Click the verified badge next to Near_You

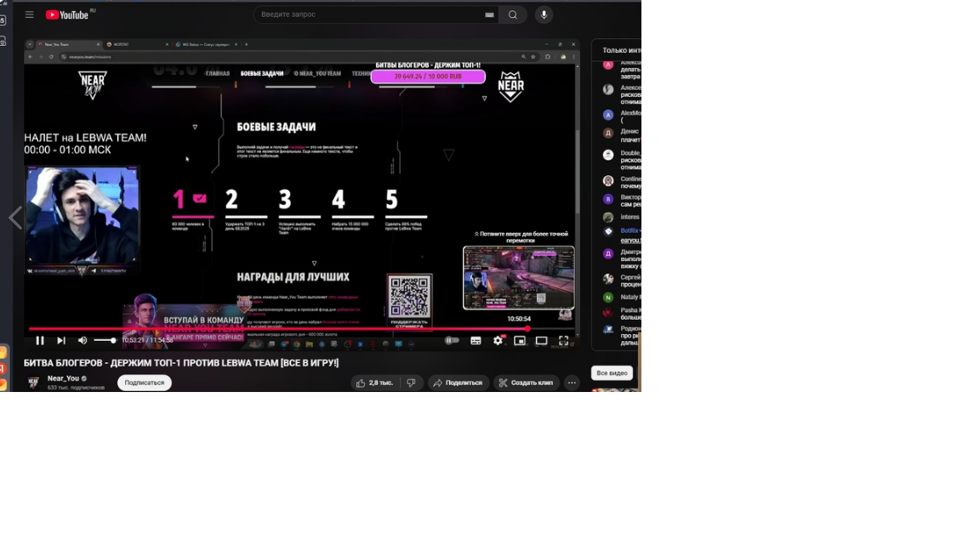(x=83, y=378)
